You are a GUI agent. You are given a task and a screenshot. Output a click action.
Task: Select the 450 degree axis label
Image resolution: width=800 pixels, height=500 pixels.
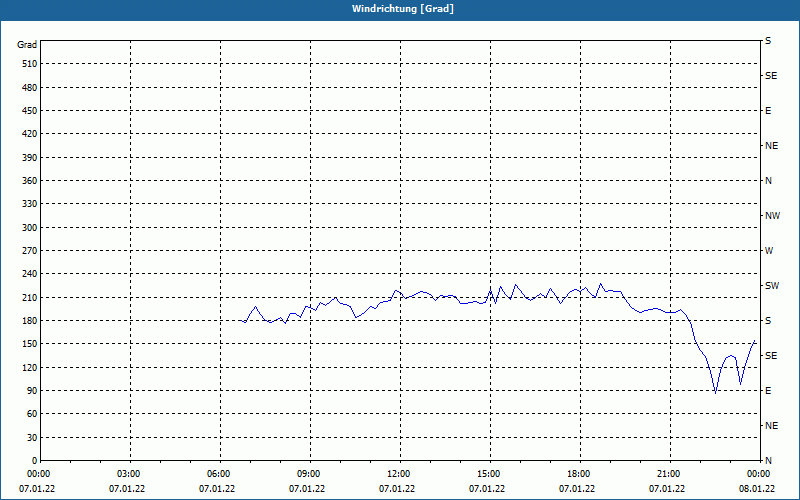(x=30, y=111)
